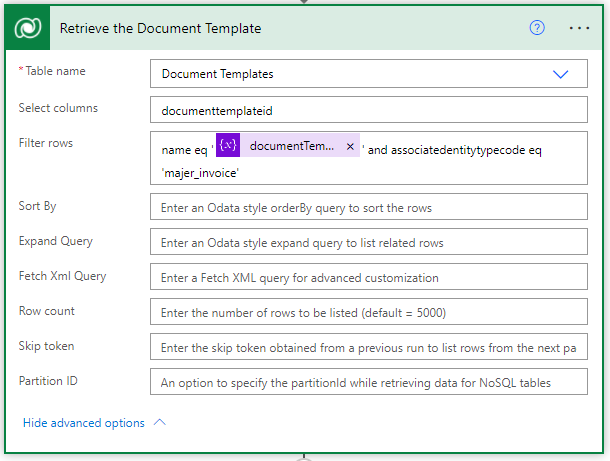Select the documentTem... dynamic content token
The height and width of the screenshot is (461, 610).
[x=291, y=146]
